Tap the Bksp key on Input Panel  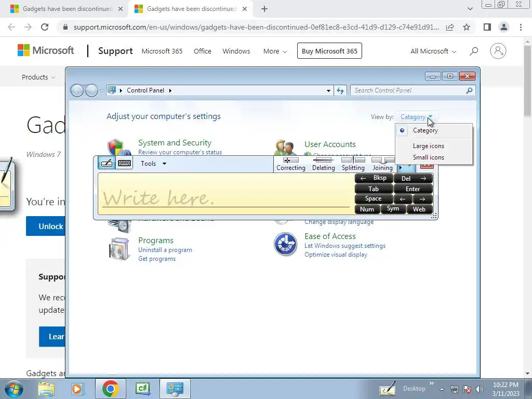(374, 178)
